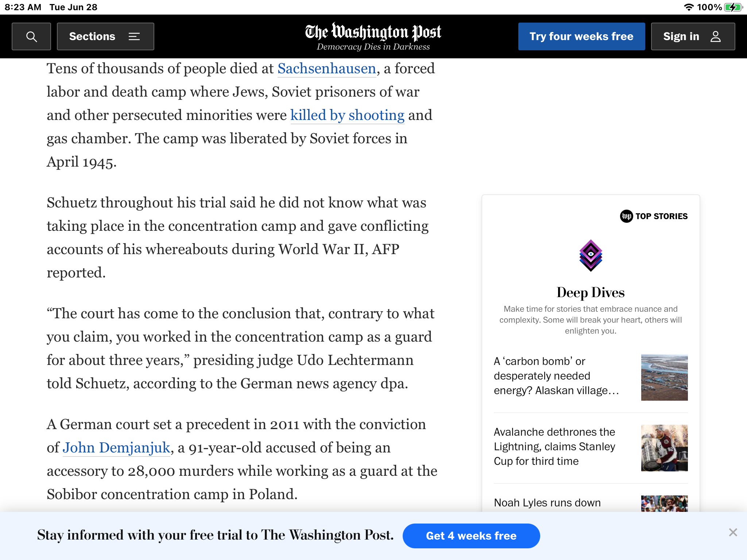
Task: Tap the battery charging icon
Action: click(x=734, y=7)
